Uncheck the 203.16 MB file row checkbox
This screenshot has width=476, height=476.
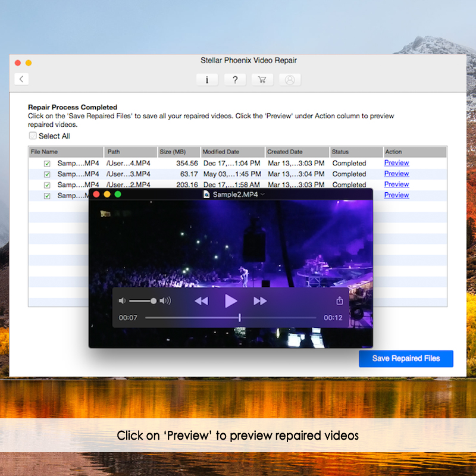47,185
